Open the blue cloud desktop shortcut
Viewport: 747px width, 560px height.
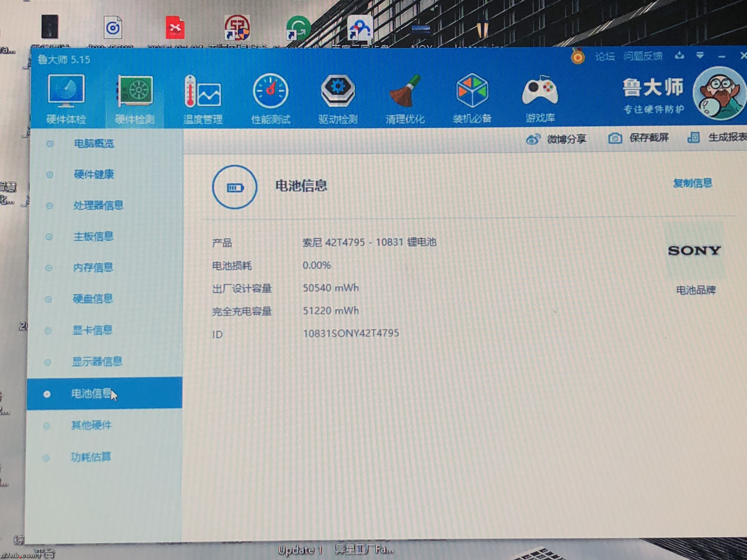360,28
